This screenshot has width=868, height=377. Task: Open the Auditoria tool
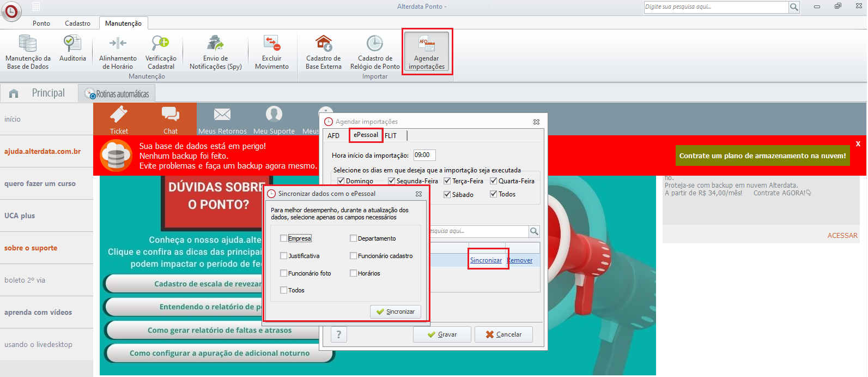[x=72, y=48]
